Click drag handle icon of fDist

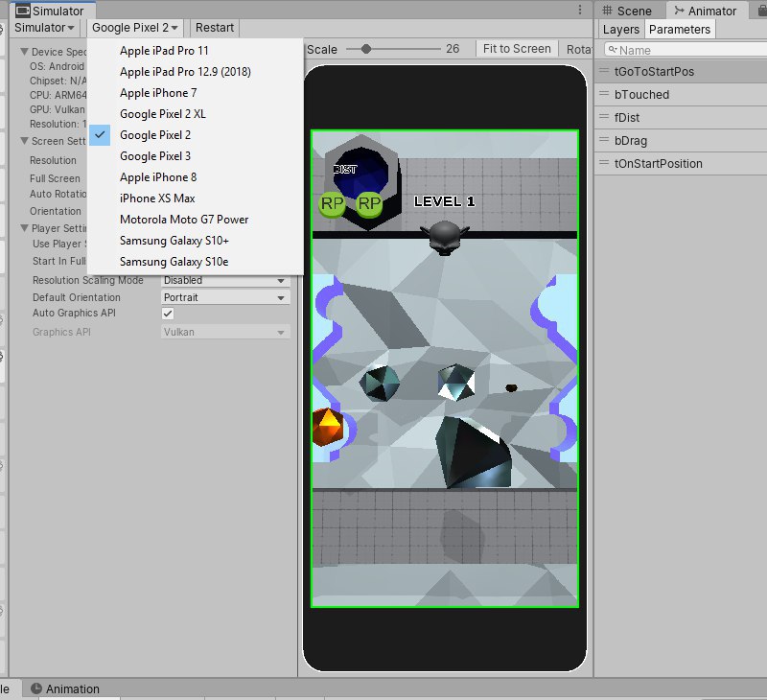click(604, 117)
